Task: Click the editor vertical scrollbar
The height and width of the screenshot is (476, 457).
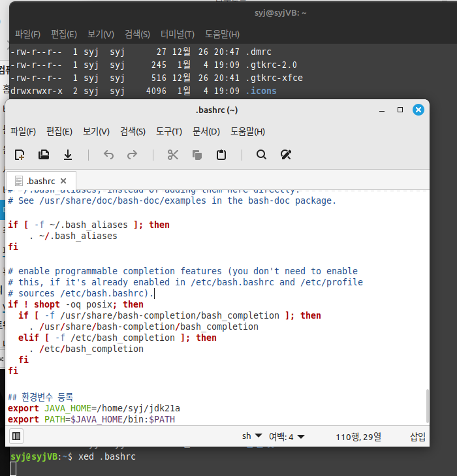Action: [427, 406]
